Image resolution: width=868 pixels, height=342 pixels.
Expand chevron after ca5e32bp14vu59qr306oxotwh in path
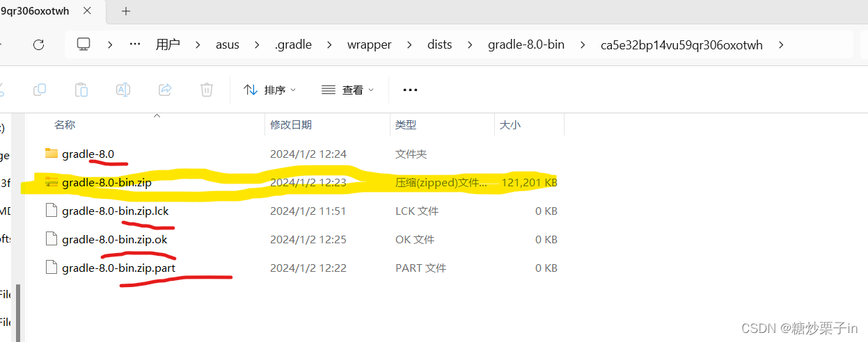tap(781, 44)
